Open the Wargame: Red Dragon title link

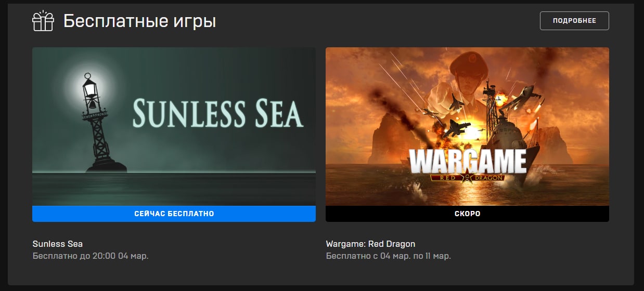pos(370,244)
